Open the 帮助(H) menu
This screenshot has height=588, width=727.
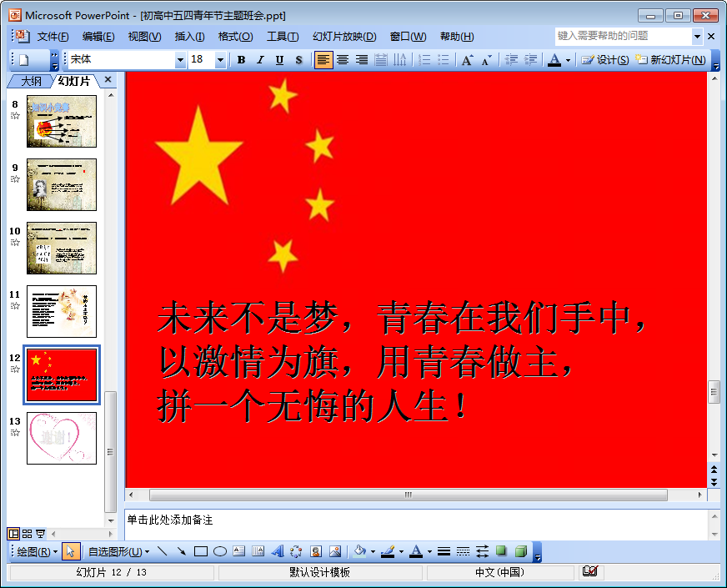pyautogui.click(x=457, y=37)
